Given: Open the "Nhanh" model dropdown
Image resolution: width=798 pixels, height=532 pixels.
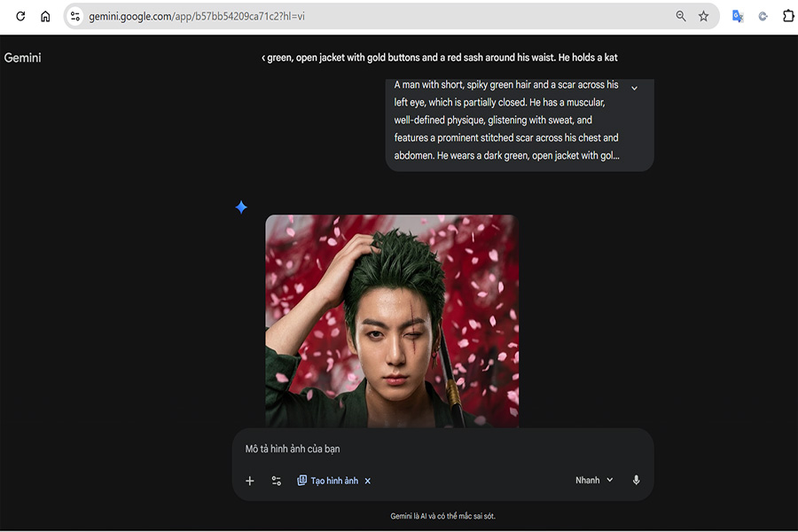Looking at the screenshot, I should (x=593, y=481).
